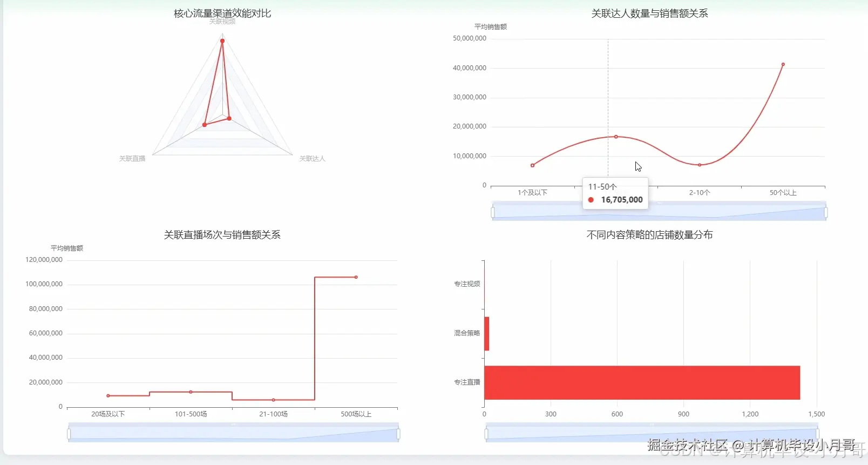The image size is (868, 465).
Task: Click the 1个及以下 x-axis label
Action: click(533, 193)
